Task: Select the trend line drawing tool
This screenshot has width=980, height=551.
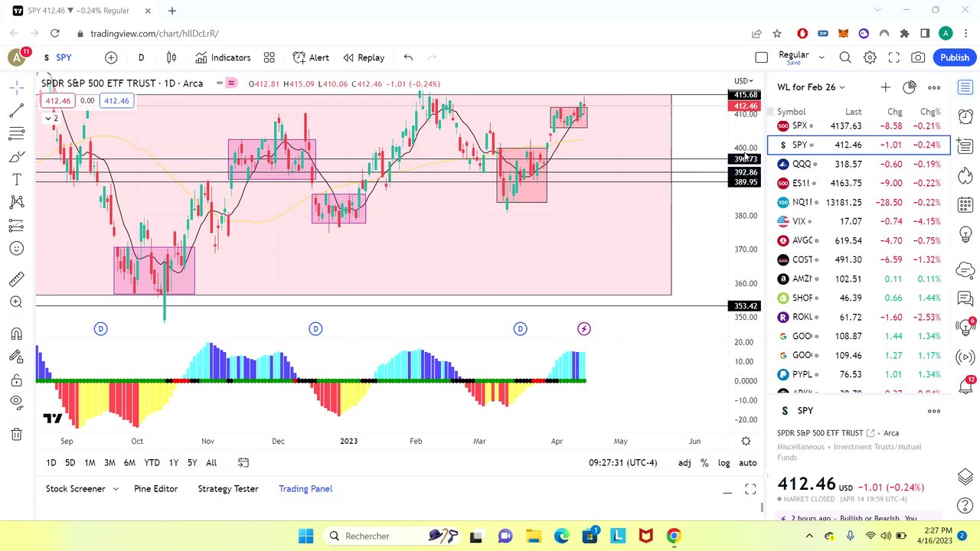Action: click(x=16, y=111)
